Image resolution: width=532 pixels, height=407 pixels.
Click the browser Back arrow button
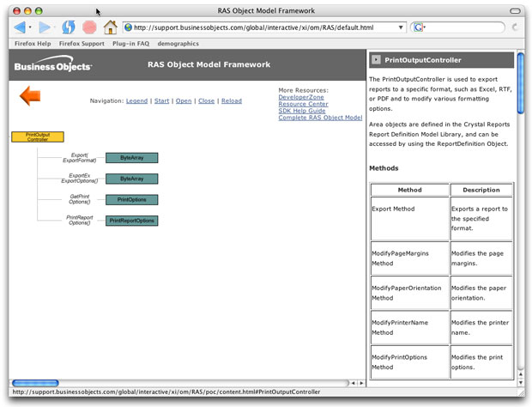(x=20, y=27)
